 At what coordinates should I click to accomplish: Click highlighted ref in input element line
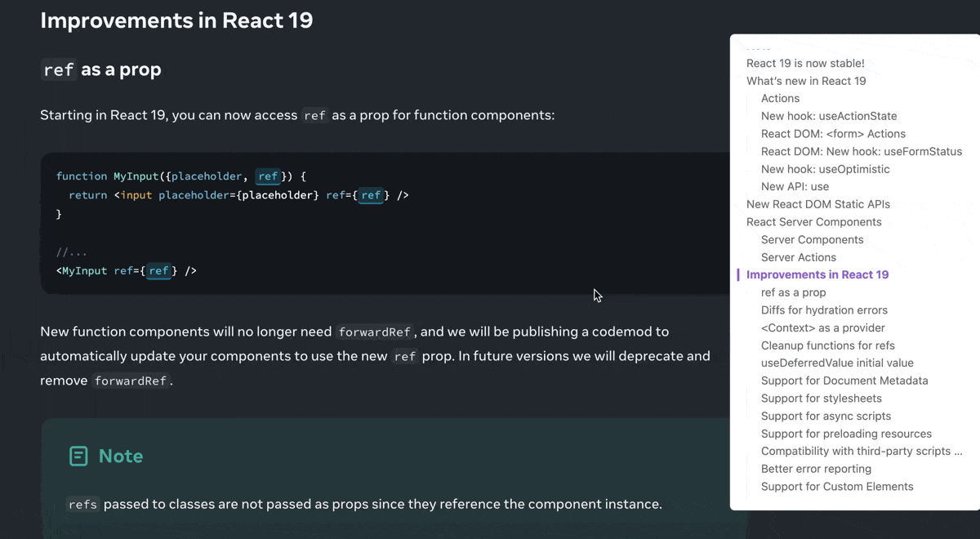point(371,195)
